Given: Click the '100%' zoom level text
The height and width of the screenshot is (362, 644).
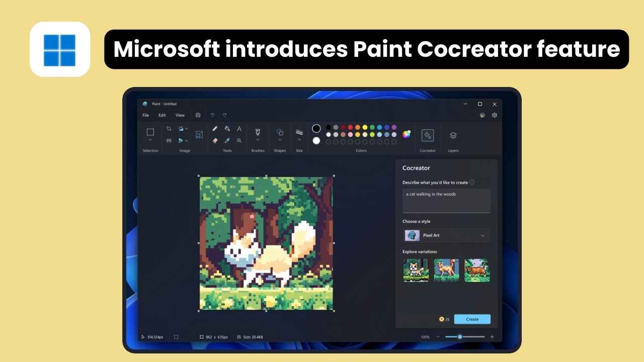Looking at the screenshot, I should (x=425, y=337).
